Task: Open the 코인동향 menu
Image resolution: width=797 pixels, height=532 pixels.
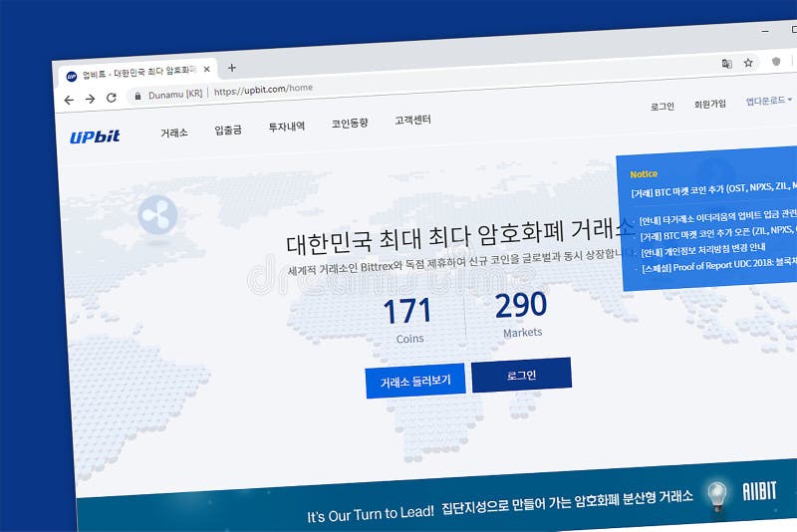Action: click(350, 123)
